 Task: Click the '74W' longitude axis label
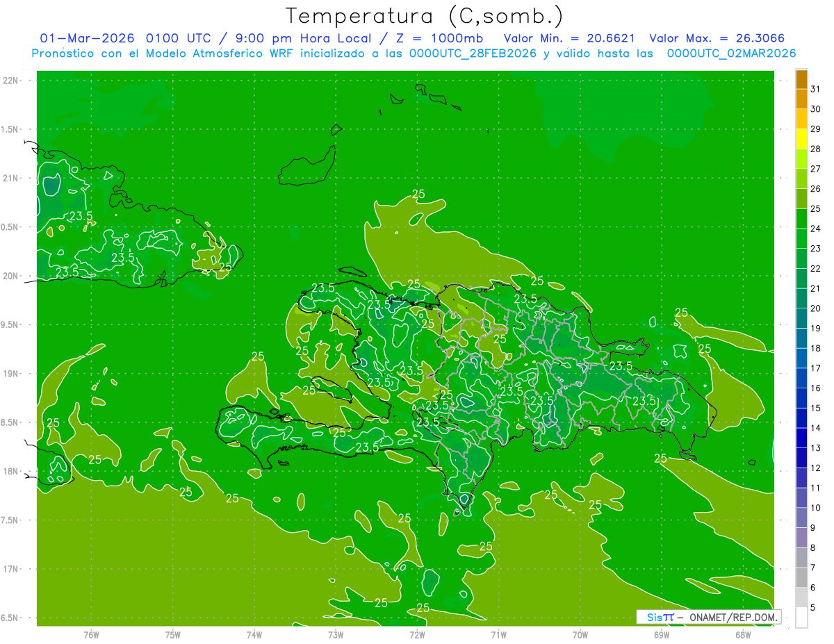[254, 635]
